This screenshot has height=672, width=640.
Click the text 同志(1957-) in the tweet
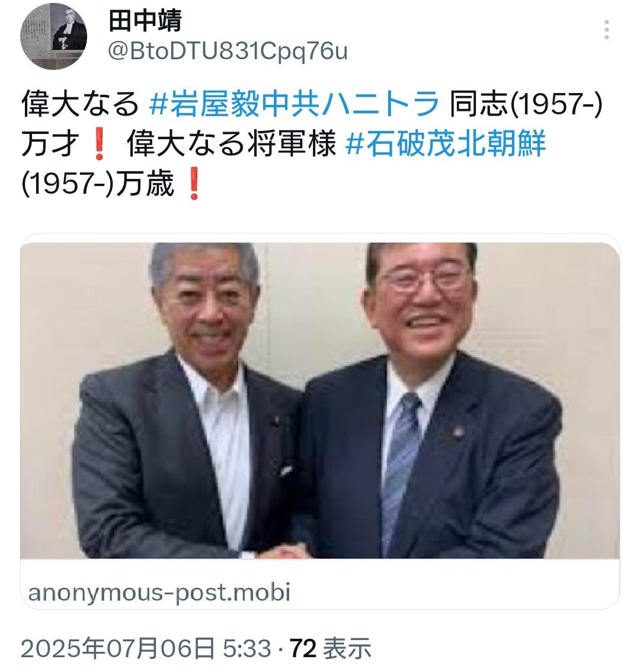pos(526,104)
